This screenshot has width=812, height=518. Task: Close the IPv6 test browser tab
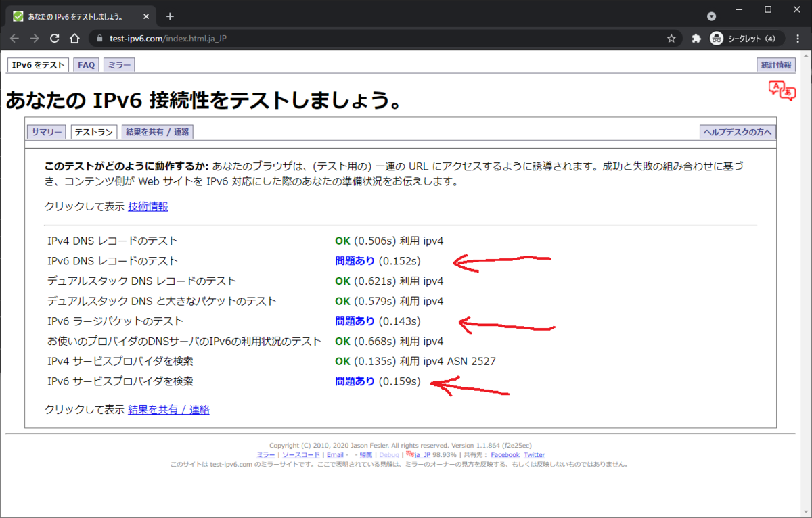(x=148, y=16)
